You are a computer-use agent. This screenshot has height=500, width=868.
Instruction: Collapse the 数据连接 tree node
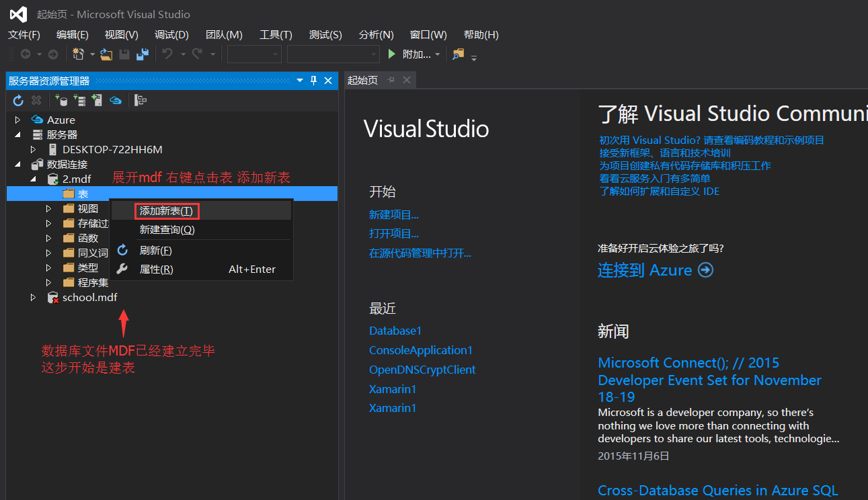tap(18, 164)
